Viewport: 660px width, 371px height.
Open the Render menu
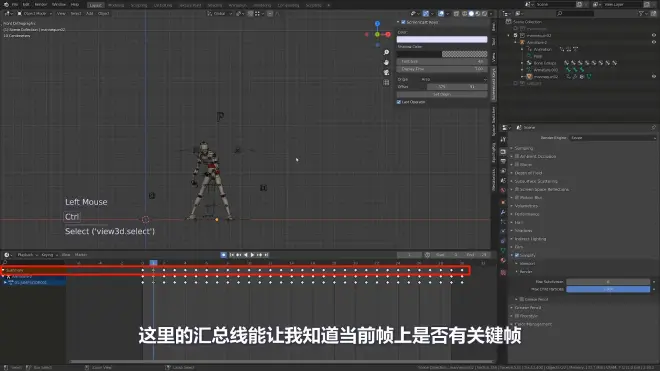point(41,5)
